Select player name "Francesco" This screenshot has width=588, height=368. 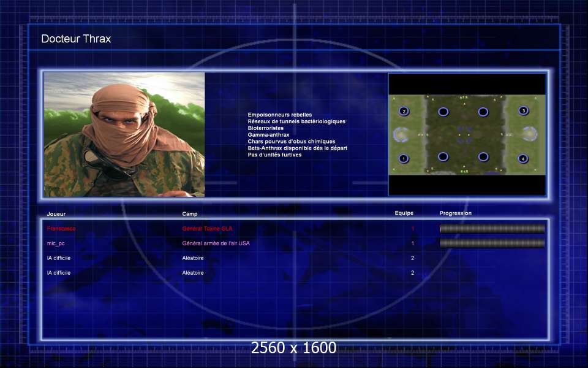[x=61, y=228]
